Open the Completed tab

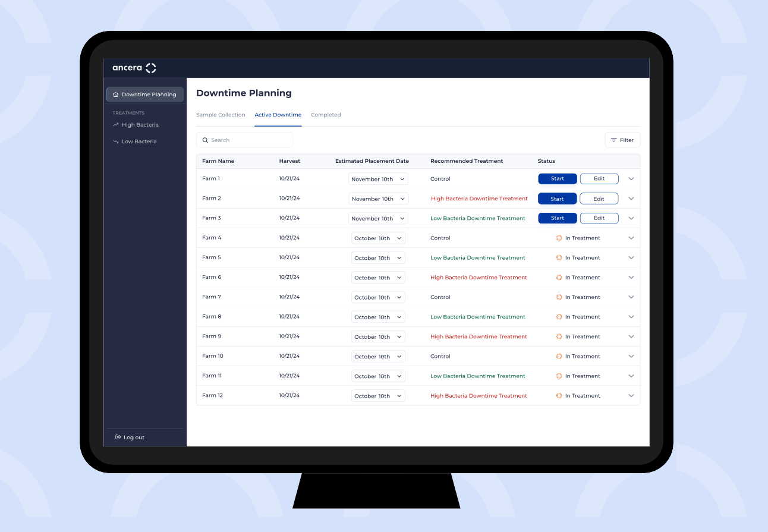click(x=326, y=115)
